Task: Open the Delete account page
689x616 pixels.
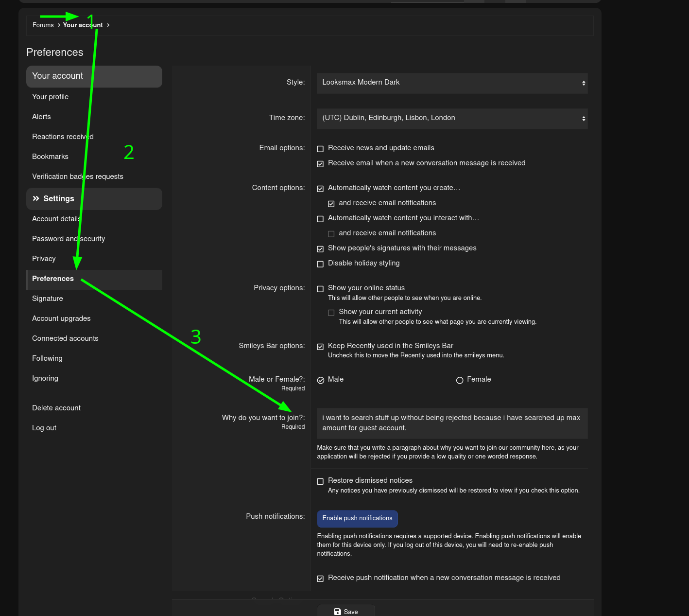Action: 56,408
